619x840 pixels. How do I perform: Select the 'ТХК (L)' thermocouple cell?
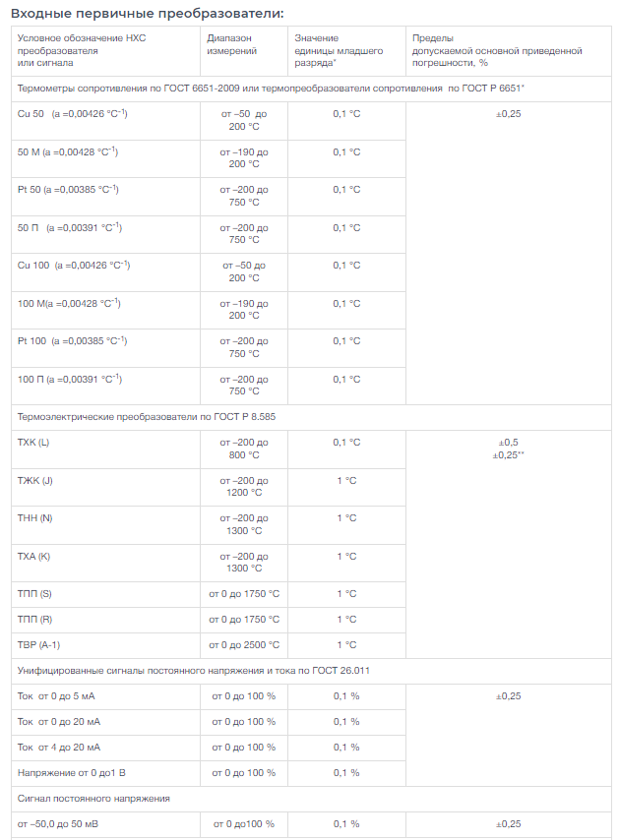click(105, 450)
